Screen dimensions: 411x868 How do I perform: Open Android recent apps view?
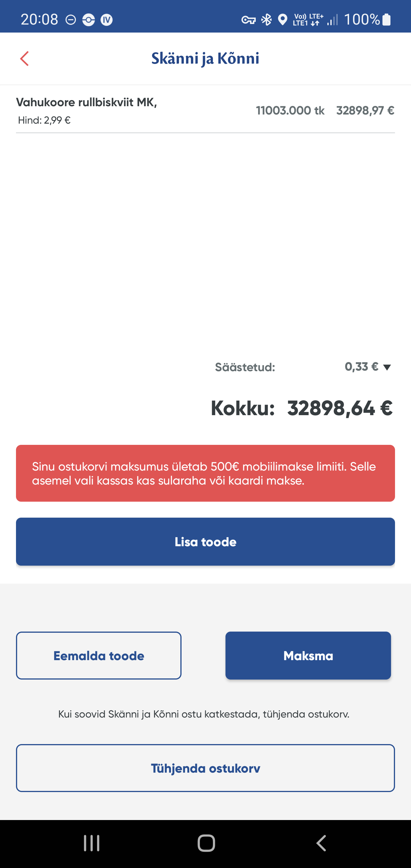(x=92, y=843)
